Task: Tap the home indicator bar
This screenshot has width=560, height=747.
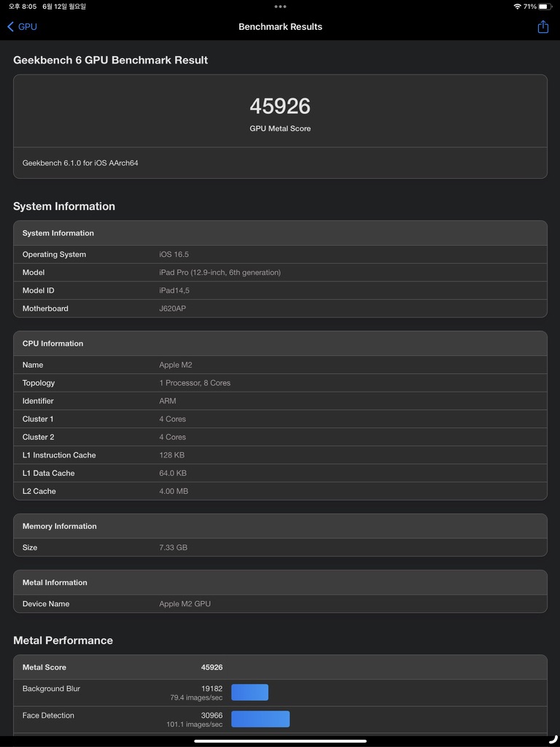Action: pyautogui.click(x=280, y=741)
